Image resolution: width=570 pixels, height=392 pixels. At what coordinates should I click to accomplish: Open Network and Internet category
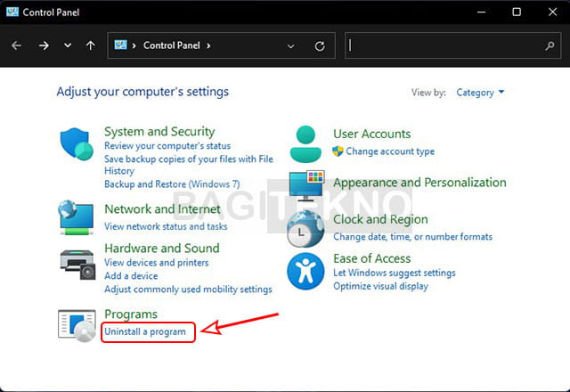[162, 209]
